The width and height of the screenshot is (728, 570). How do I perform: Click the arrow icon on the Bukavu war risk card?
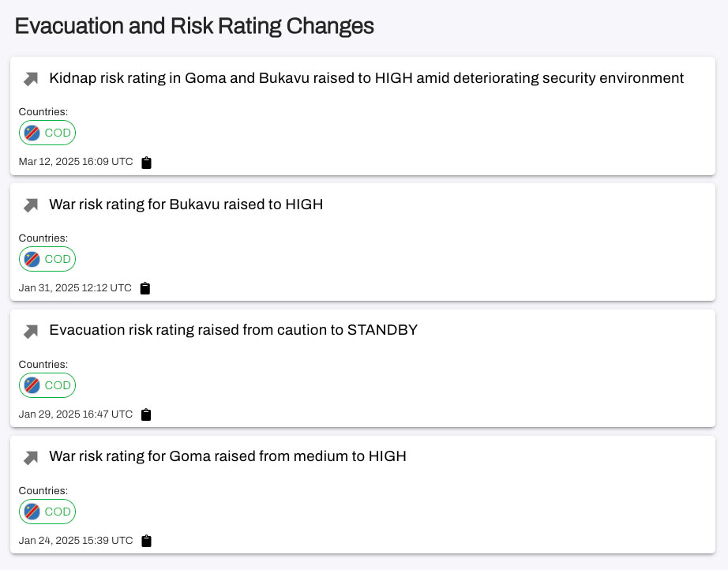[31, 205]
